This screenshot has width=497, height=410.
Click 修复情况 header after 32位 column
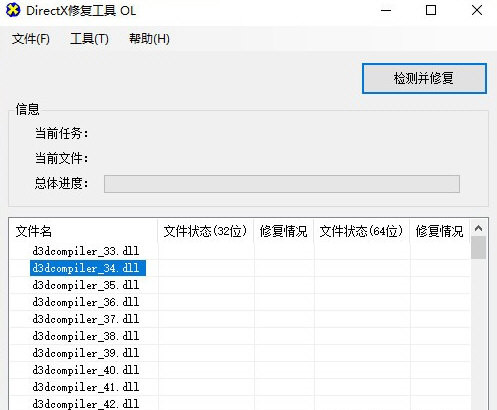[284, 231]
